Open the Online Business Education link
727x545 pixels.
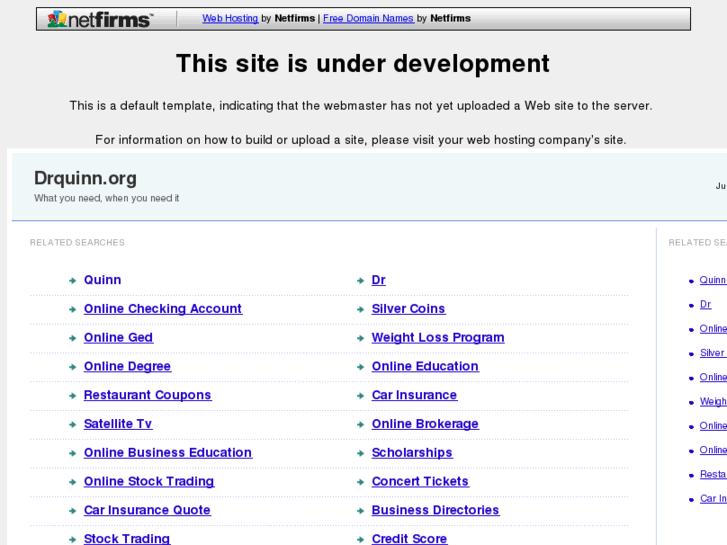point(168,452)
